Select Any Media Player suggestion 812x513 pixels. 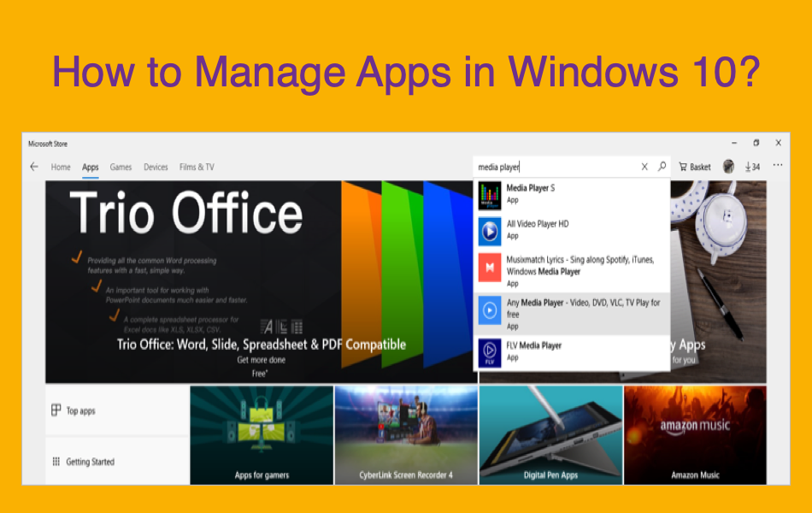tap(572, 314)
